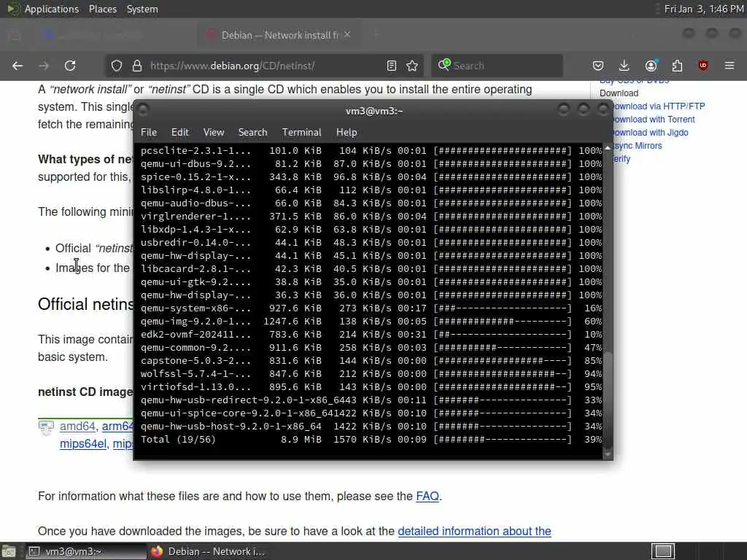Viewport: 747px width, 560px height.
Task: Click the clock Fri Jan 3 1:46 PM
Action: (x=704, y=9)
